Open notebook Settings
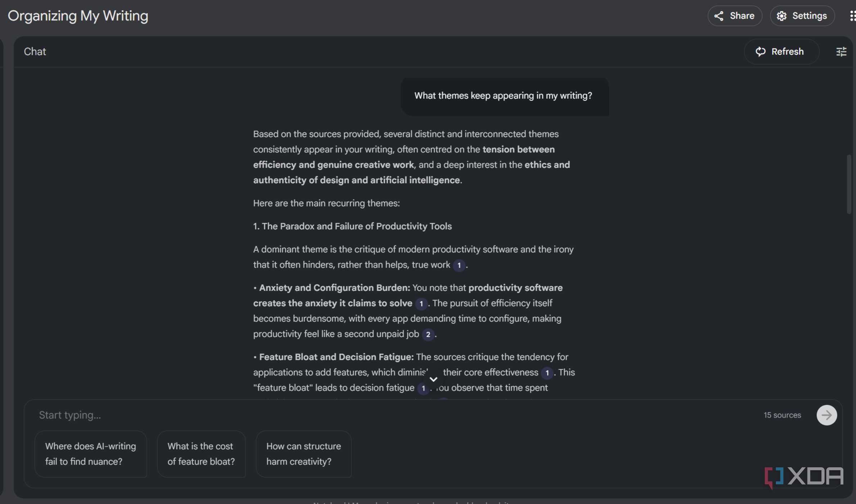This screenshot has height=504, width=856. [x=802, y=16]
